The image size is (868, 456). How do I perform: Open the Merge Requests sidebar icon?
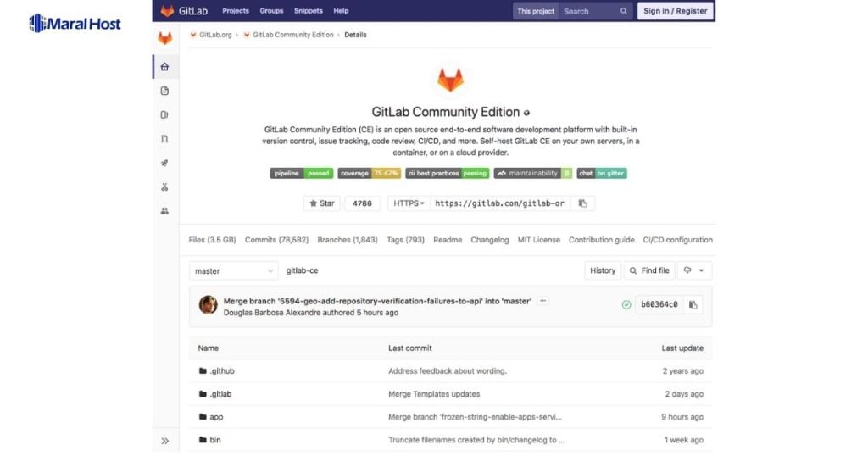point(164,139)
